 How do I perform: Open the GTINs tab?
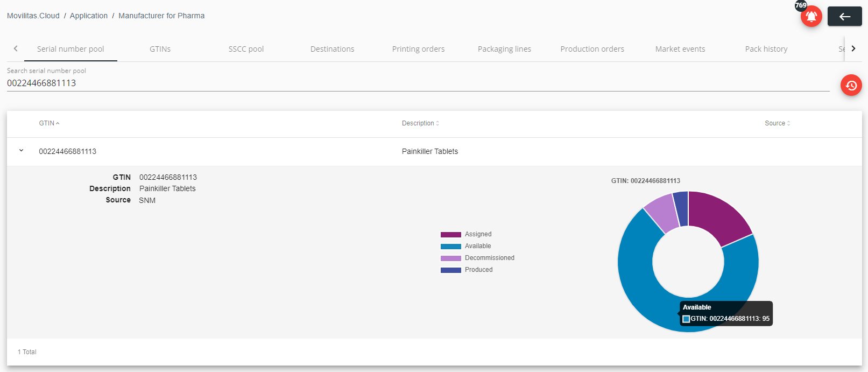160,49
